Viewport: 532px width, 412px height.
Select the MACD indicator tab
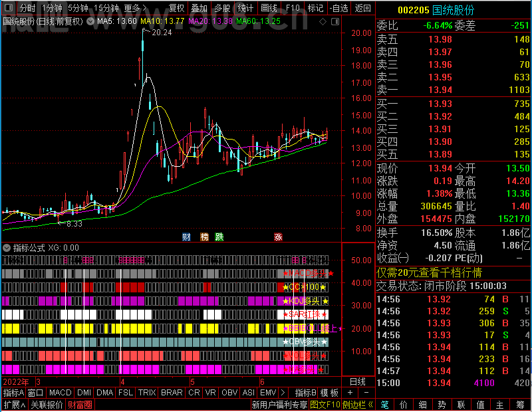pyautogui.click(x=60, y=393)
